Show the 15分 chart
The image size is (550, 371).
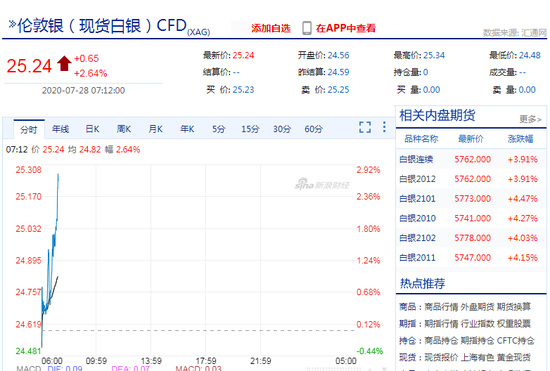250,129
